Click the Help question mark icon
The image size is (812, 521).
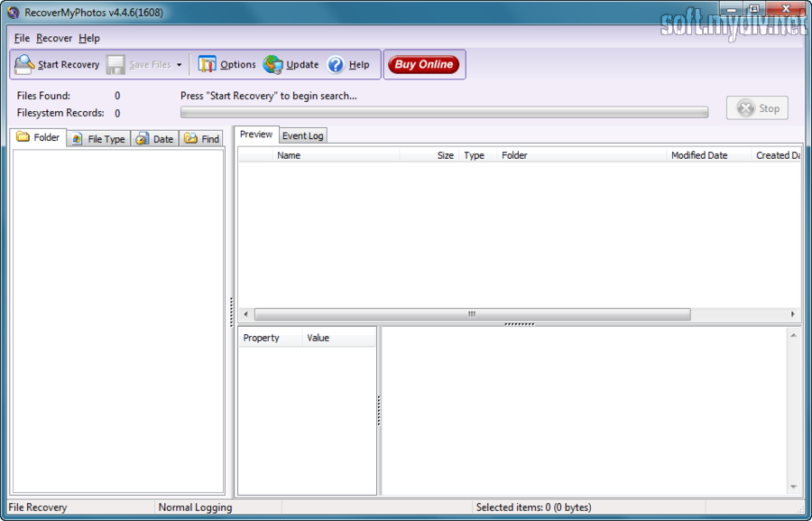tap(336, 65)
